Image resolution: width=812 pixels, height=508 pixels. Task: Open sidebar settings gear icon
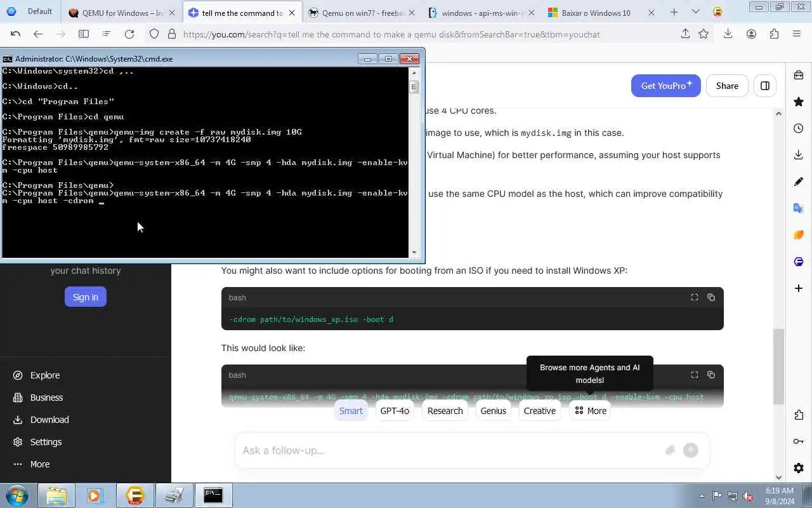[799, 469]
